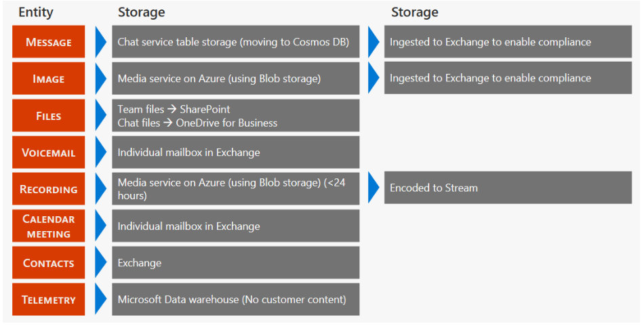Viewport: 644px width, 326px height.
Task: Click the blue arrow beside the Image entity
Action: pos(100,79)
